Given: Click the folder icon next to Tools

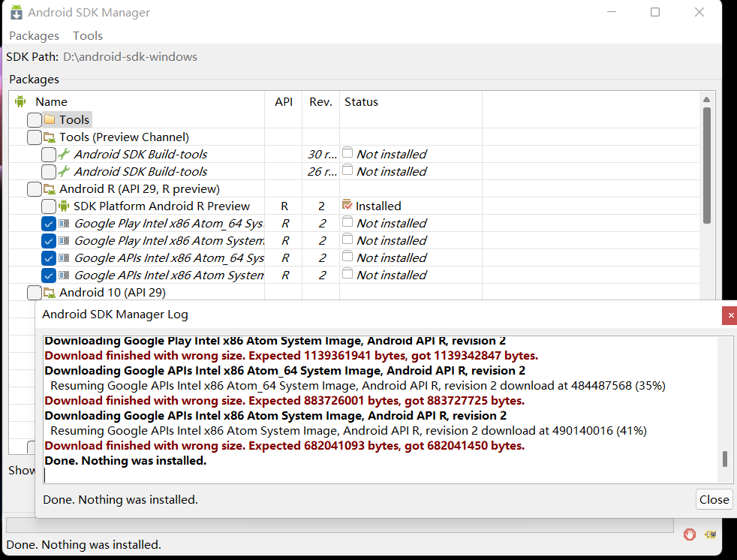Looking at the screenshot, I should click(50, 119).
